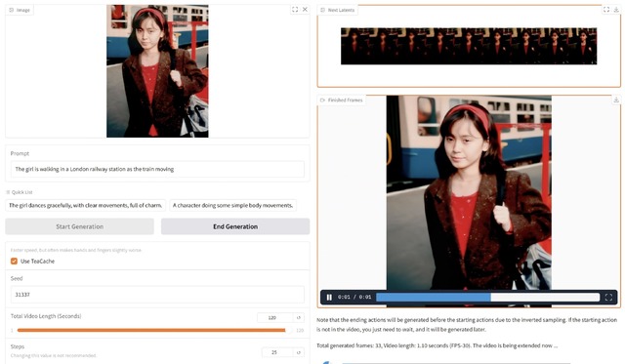Click the Start Generation button

(x=79, y=226)
